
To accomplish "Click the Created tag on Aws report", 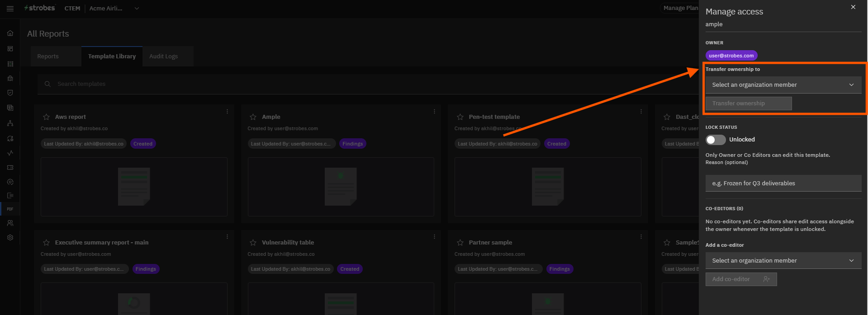I will point(143,144).
